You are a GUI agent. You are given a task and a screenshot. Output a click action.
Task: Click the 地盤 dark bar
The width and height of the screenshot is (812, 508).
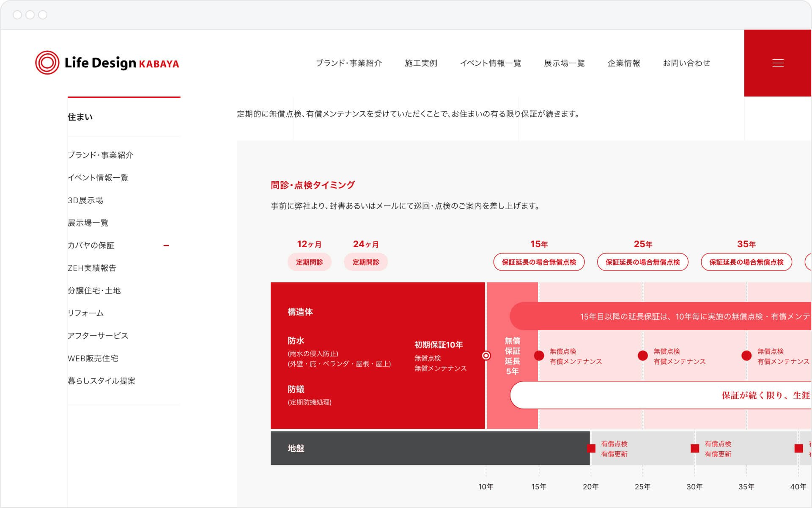430,448
